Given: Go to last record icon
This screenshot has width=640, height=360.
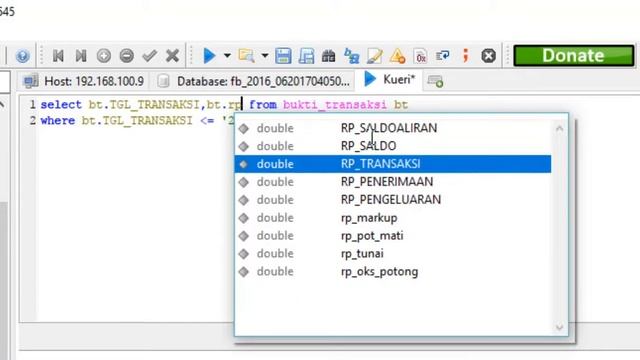Looking at the screenshot, I should pyautogui.click(x=81, y=56).
